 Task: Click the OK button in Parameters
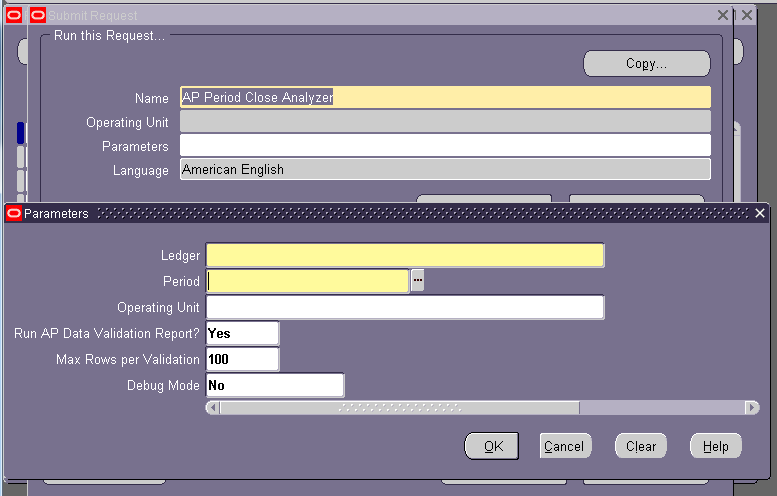pyautogui.click(x=492, y=446)
